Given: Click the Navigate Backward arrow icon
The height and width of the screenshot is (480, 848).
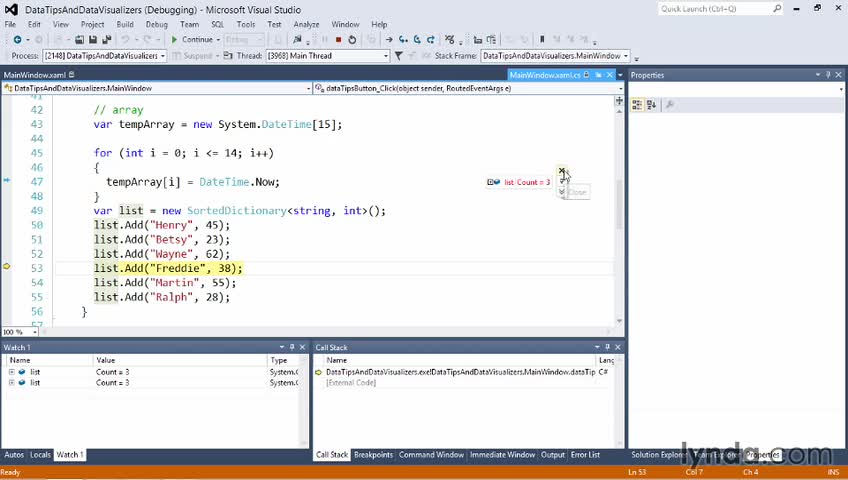Looking at the screenshot, I should [17, 39].
